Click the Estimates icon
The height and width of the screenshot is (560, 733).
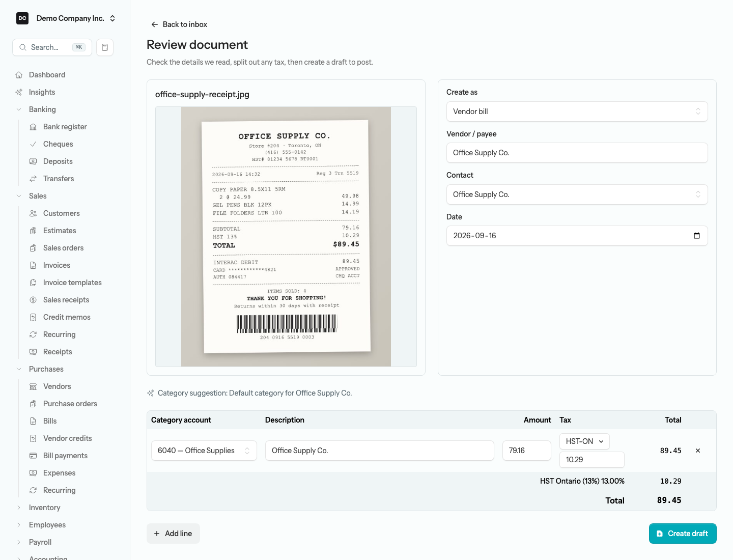coord(33,231)
